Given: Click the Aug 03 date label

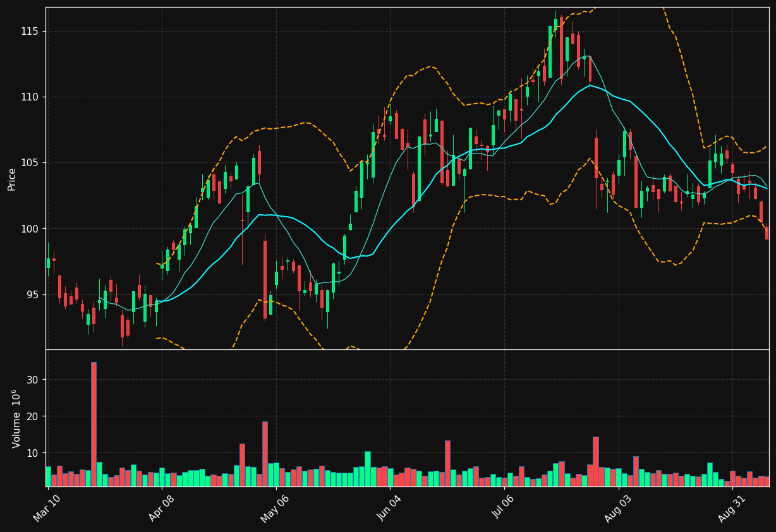Looking at the screenshot, I should coord(618,509).
